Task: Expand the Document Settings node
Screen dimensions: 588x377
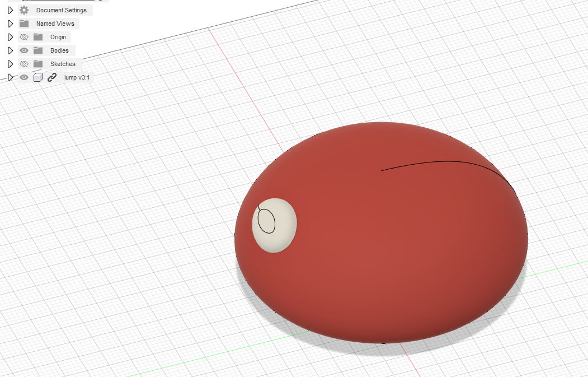Action: click(x=11, y=10)
